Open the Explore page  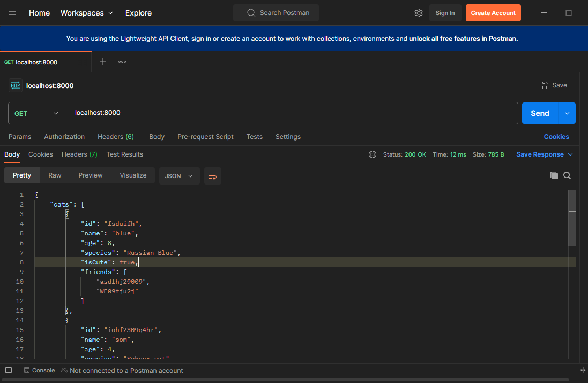coord(138,13)
